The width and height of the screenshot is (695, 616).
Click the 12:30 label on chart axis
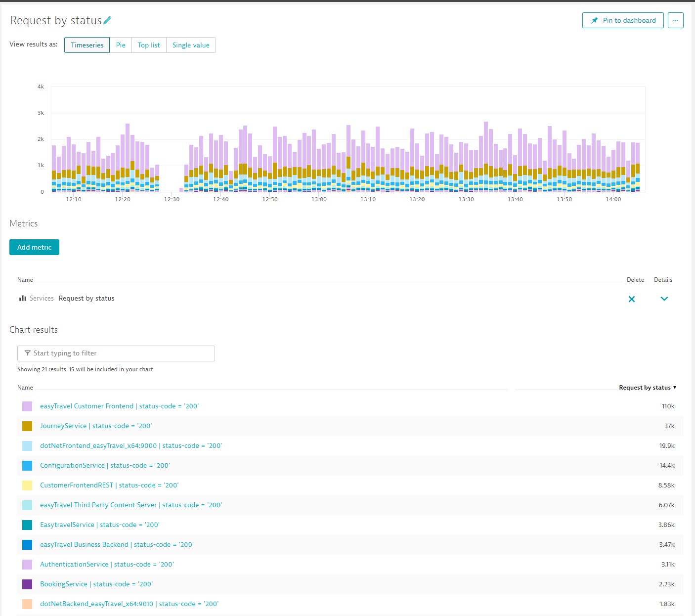[x=172, y=199]
